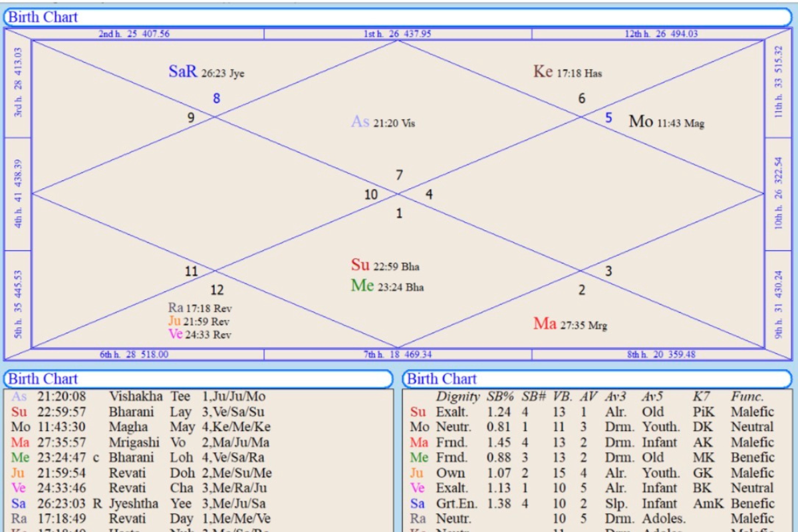Click the 9th h. 31 430.24 side label
Screen dimensions: 798x532
click(x=779, y=305)
